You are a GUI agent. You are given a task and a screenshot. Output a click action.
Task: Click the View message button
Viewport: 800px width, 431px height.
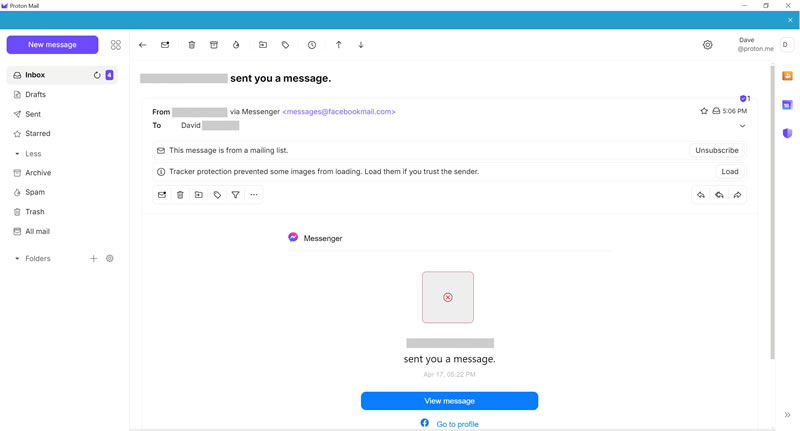tap(449, 401)
